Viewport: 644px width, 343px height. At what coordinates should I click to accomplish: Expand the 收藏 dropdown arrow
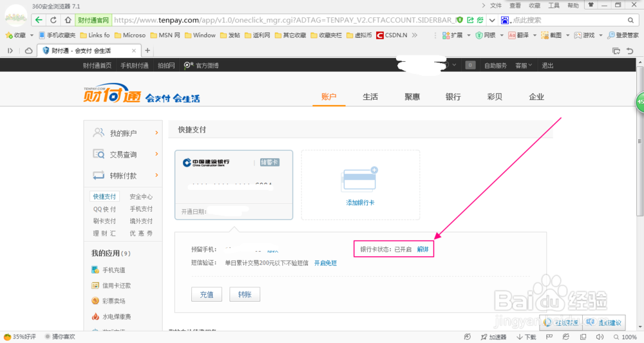click(x=32, y=35)
